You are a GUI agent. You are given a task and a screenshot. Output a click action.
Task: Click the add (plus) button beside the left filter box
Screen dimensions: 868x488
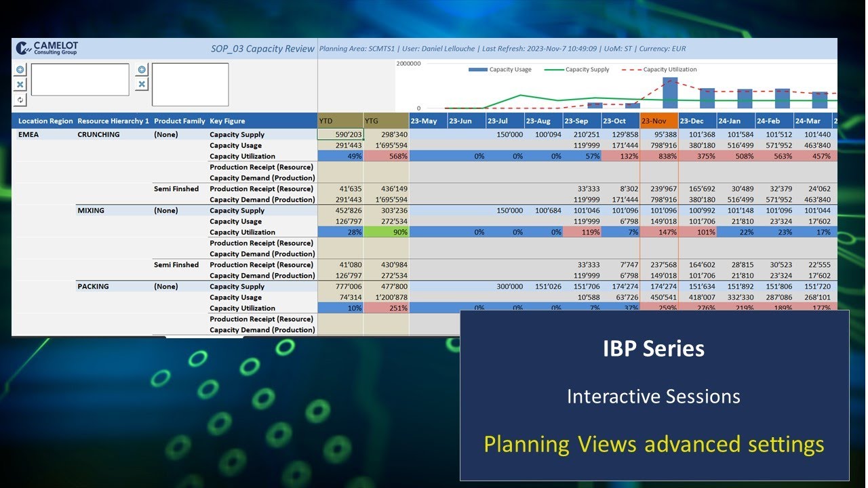click(x=20, y=70)
